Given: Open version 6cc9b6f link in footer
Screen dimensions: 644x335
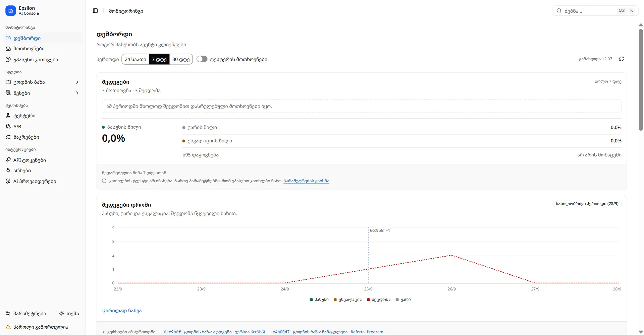Looking at the screenshot, I should click(172, 332).
